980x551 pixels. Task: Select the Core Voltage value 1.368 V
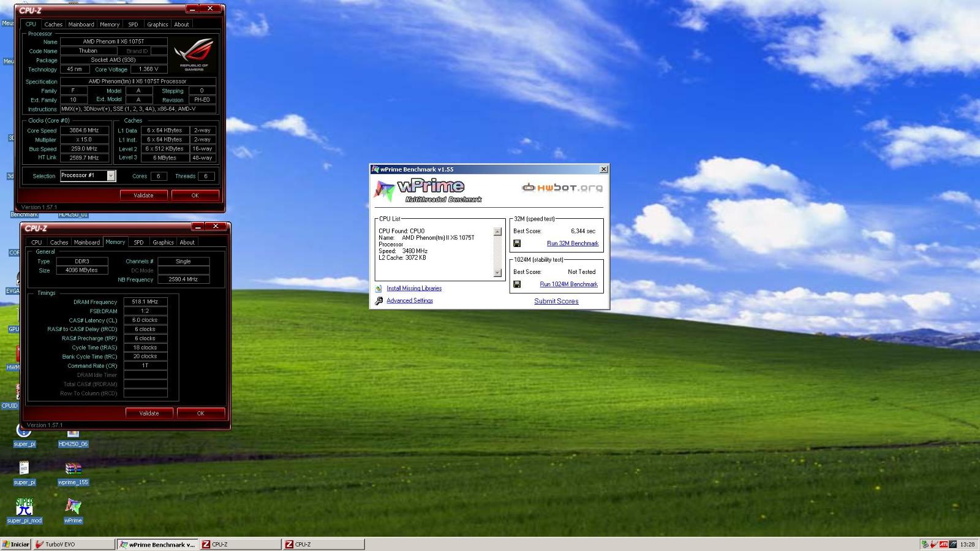pyautogui.click(x=148, y=69)
